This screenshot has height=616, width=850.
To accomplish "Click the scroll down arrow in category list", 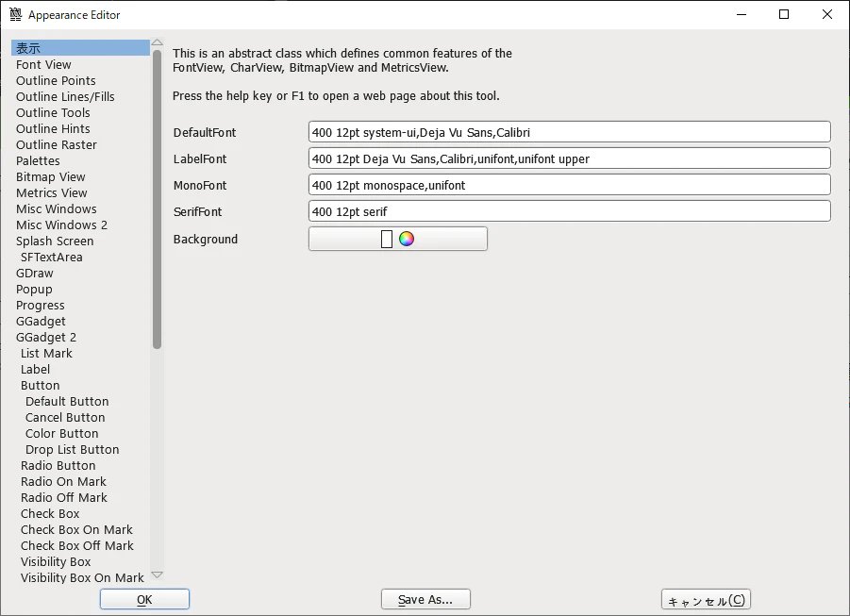I will (x=158, y=574).
